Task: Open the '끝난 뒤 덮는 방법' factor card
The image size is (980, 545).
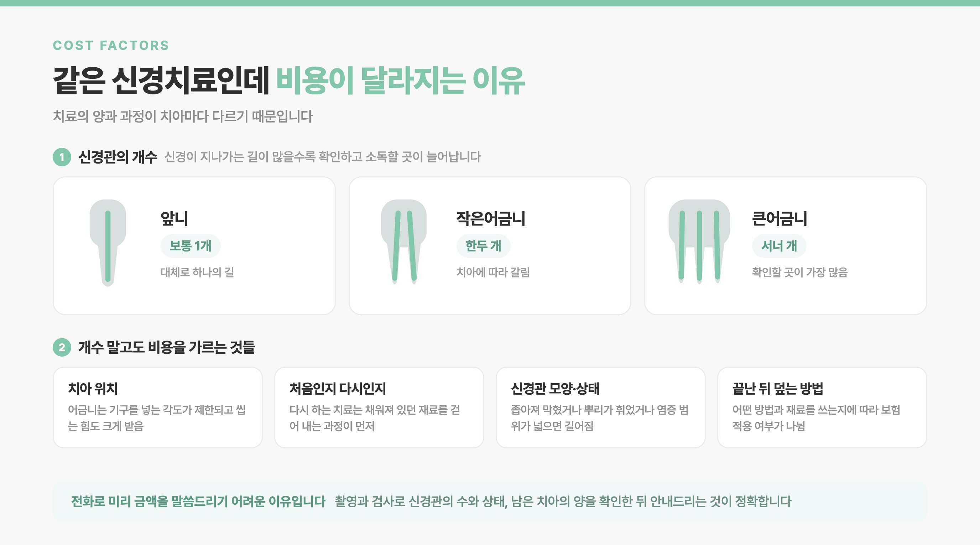Action: tap(822, 407)
